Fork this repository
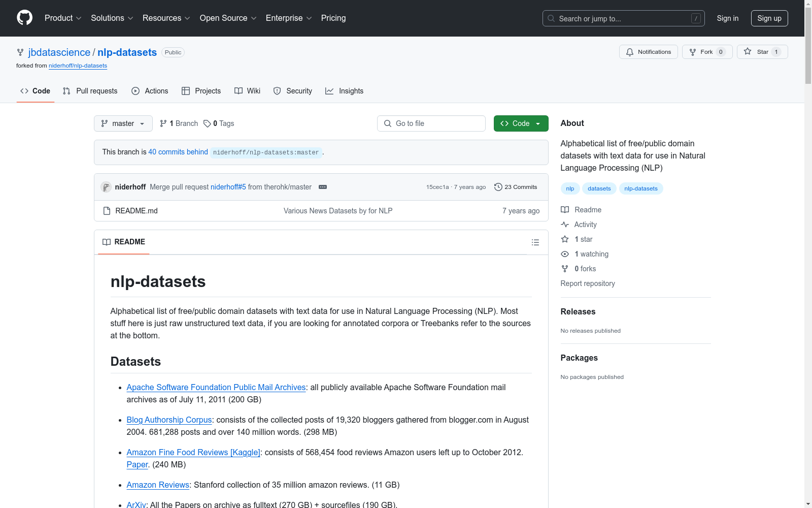Viewport: 812px width, 508px height. 707,52
